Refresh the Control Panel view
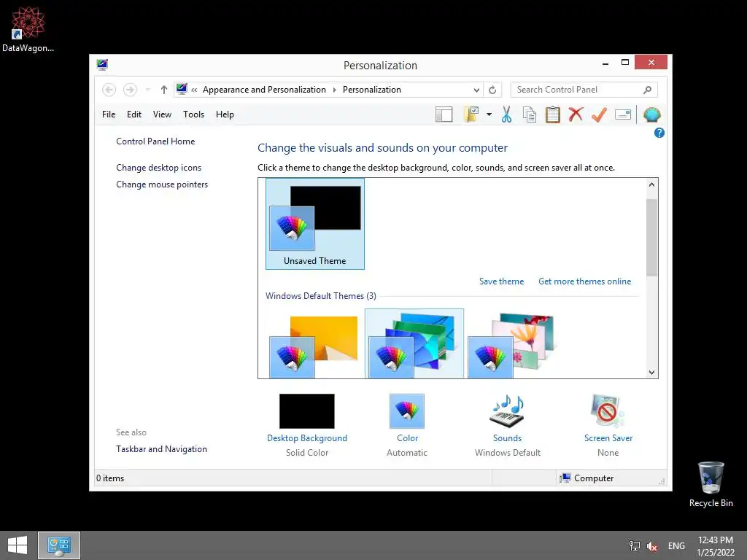Viewport: 747px width, 560px height. pyautogui.click(x=492, y=90)
